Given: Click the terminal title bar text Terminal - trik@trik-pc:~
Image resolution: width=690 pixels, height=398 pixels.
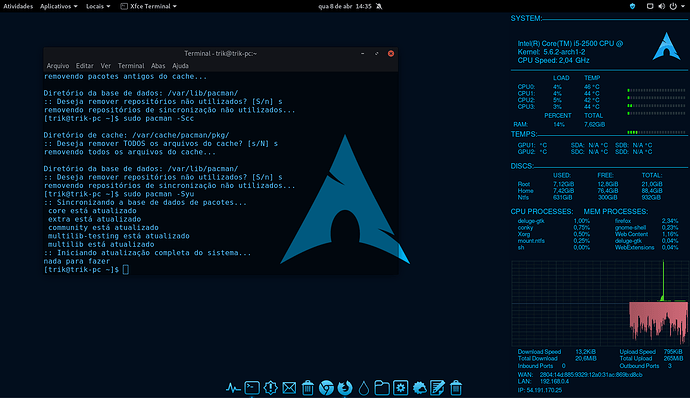Looking at the screenshot, I should pos(220,53).
